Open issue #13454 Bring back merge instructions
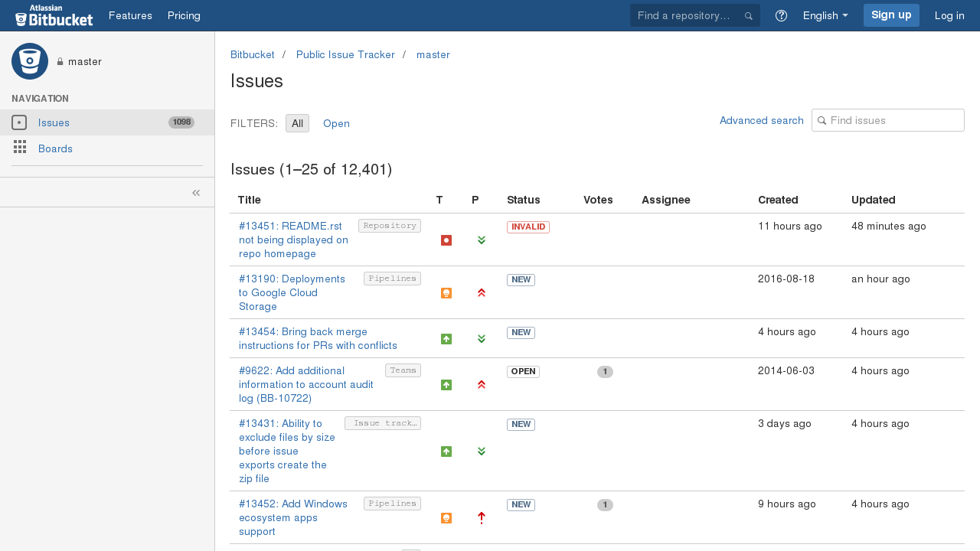Viewport: 980px width, 551px height. 318,338
